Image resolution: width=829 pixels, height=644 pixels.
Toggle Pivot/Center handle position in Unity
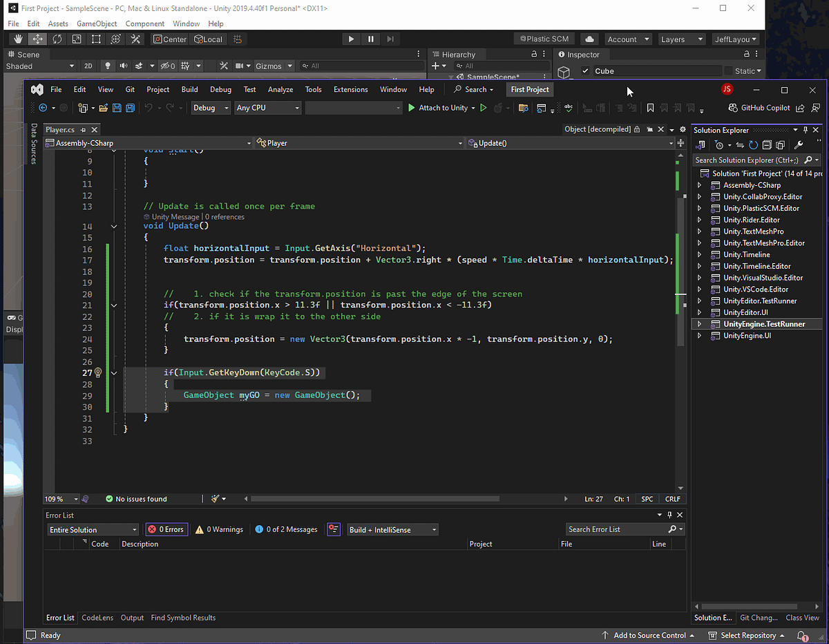click(170, 39)
